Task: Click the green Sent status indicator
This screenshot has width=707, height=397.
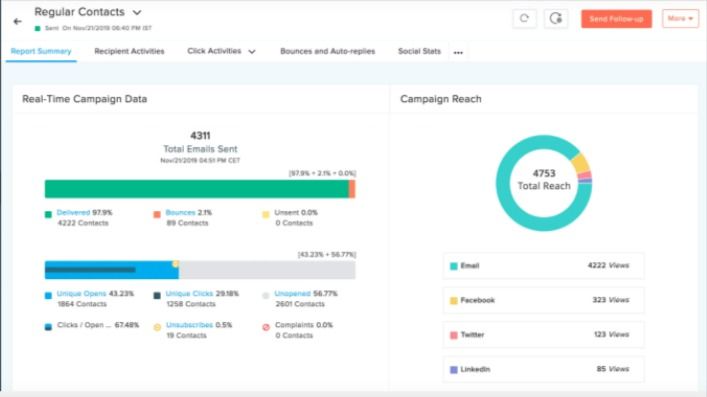Action: (38, 28)
